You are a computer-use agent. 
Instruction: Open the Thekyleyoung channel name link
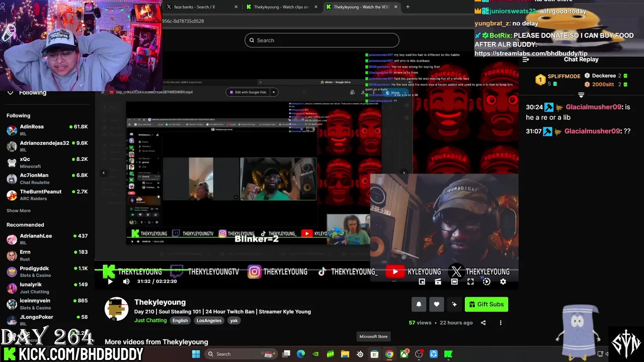coord(160,302)
